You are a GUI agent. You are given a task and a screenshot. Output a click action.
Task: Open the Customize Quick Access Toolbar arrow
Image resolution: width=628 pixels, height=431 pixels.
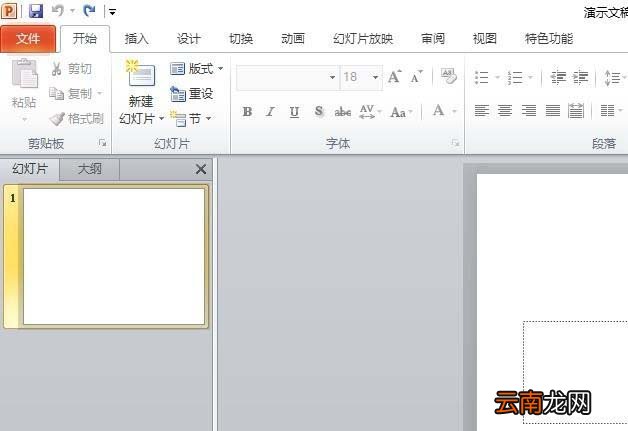(x=113, y=12)
